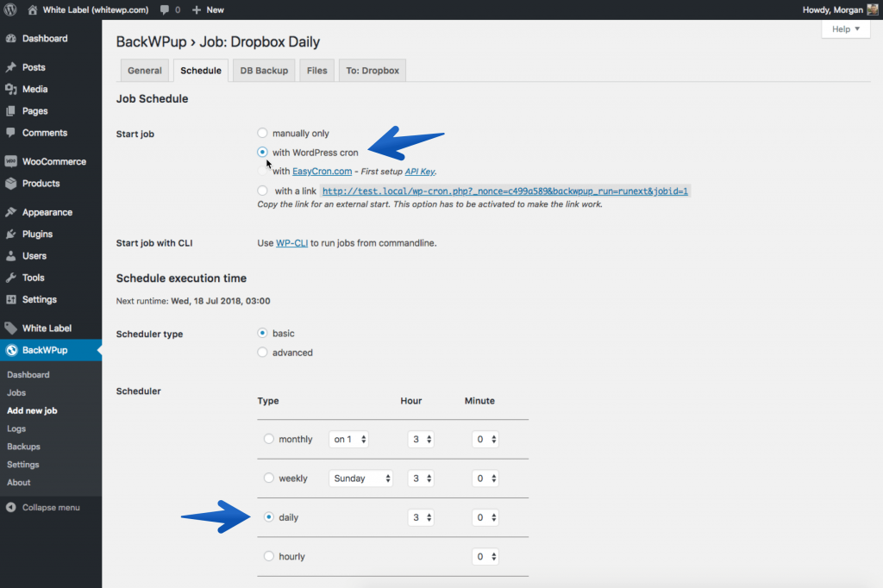Open the BackWPup Settings submenu item
Image resolution: width=883 pixels, height=588 pixels.
pyautogui.click(x=23, y=465)
